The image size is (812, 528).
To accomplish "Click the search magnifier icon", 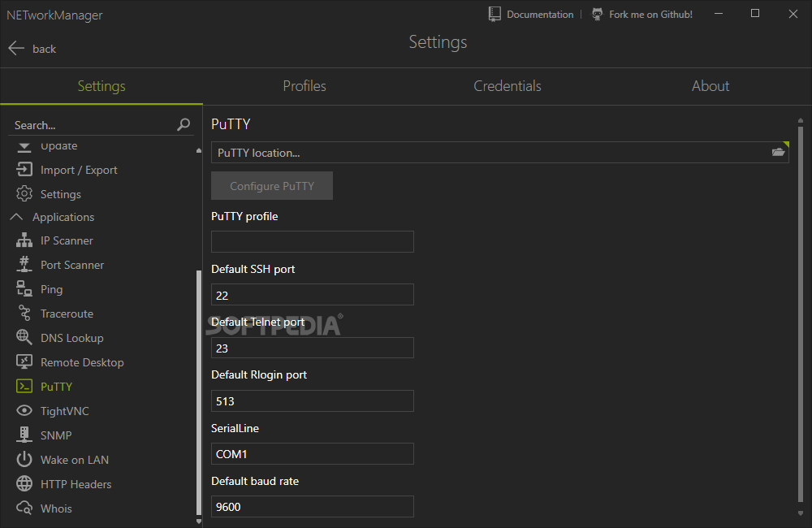I will point(184,124).
